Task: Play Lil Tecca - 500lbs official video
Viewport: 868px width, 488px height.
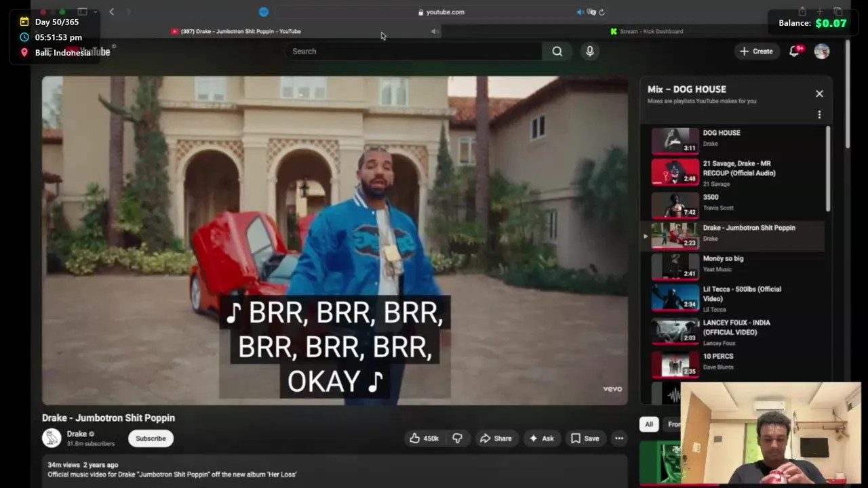Action: pyautogui.click(x=732, y=298)
